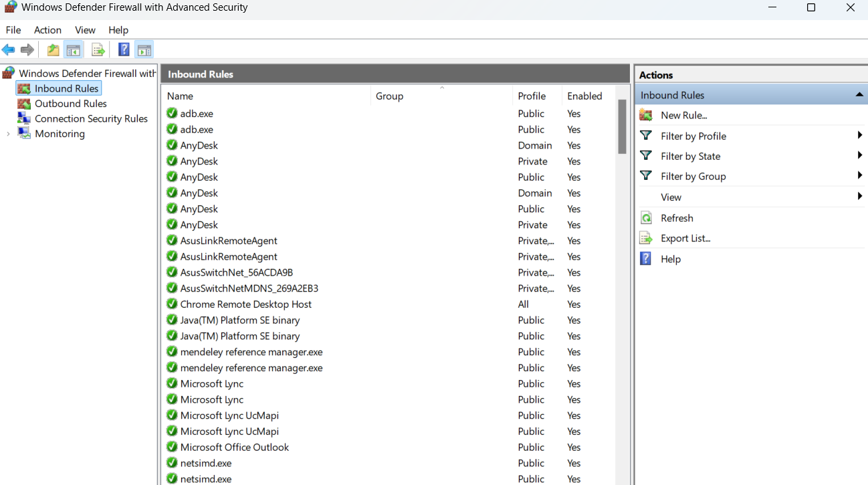Toggle the console tree with its toolbar icon
The height and width of the screenshot is (485, 868).
(x=74, y=49)
